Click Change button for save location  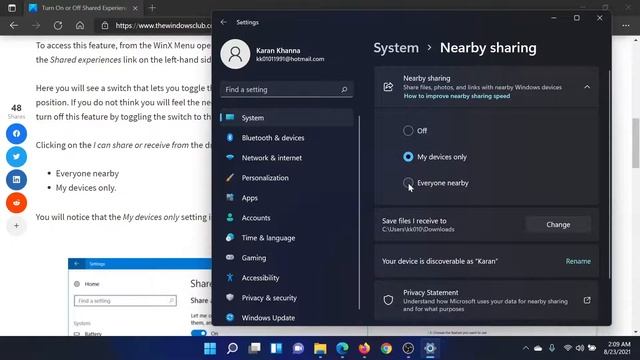558,224
